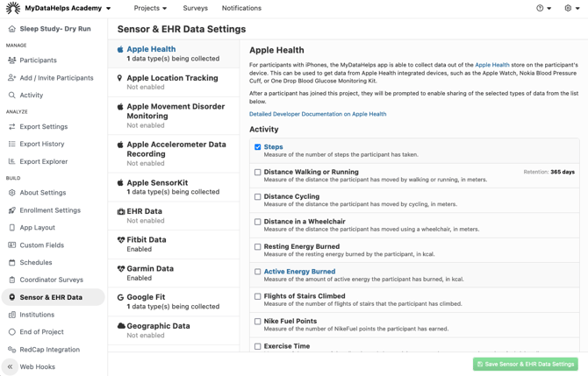Click the Fitbit Data heart icon

[x=121, y=240]
